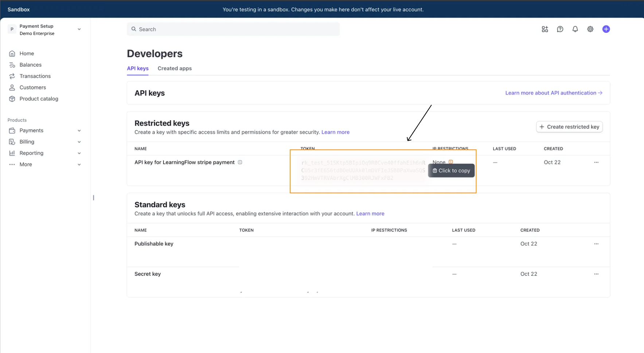Click the Transactions arrows icon in sidebar
The width and height of the screenshot is (644, 353).
(x=12, y=76)
